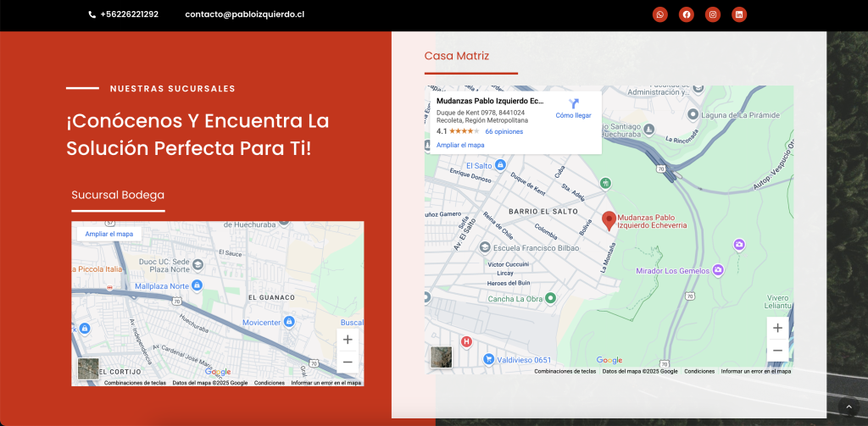The height and width of the screenshot is (426, 868).
Task: Click the BARRIO EL SALTO map label
Action: point(543,212)
